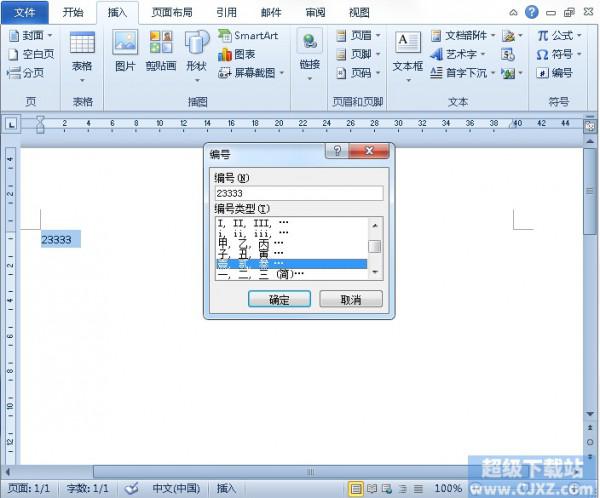Open the shapes (形状) gallery
This screenshot has height=498, width=600.
pos(196,57)
